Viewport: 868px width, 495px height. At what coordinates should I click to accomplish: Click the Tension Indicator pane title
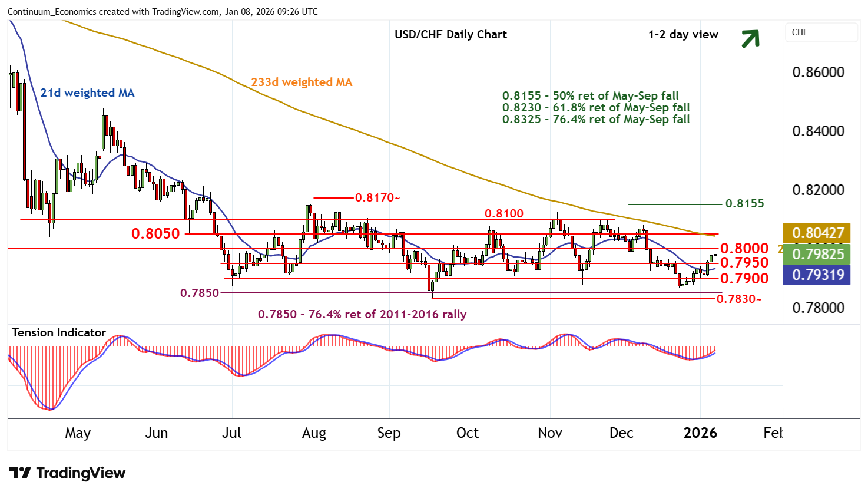[x=59, y=332]
